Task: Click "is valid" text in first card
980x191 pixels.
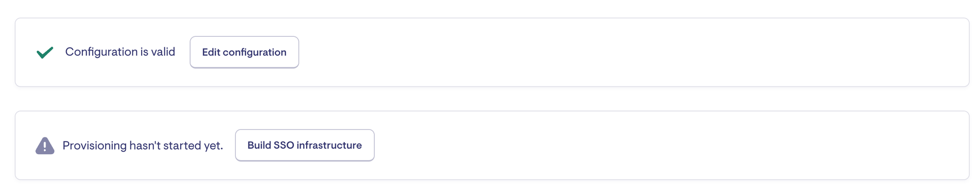Action: 158,52
